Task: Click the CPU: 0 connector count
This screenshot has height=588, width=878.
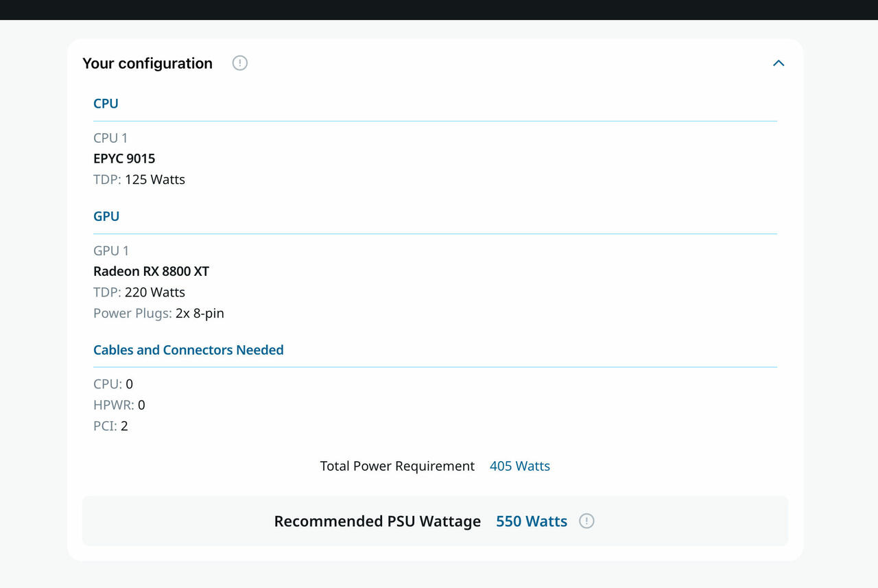Action: tap(113, 384)
